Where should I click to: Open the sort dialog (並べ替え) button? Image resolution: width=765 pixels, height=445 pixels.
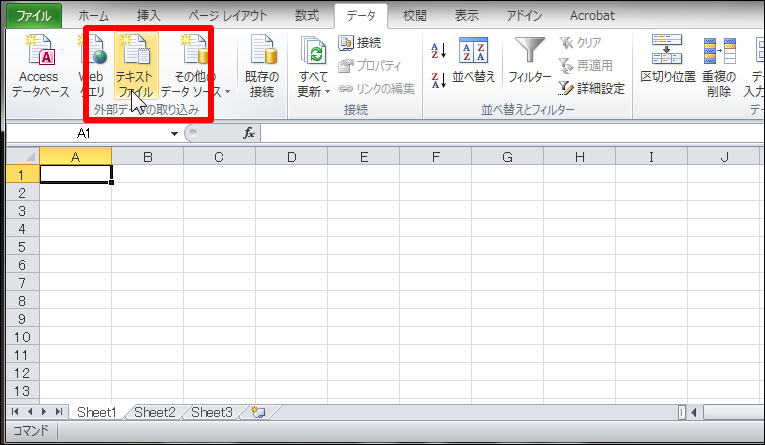[474, 58]
